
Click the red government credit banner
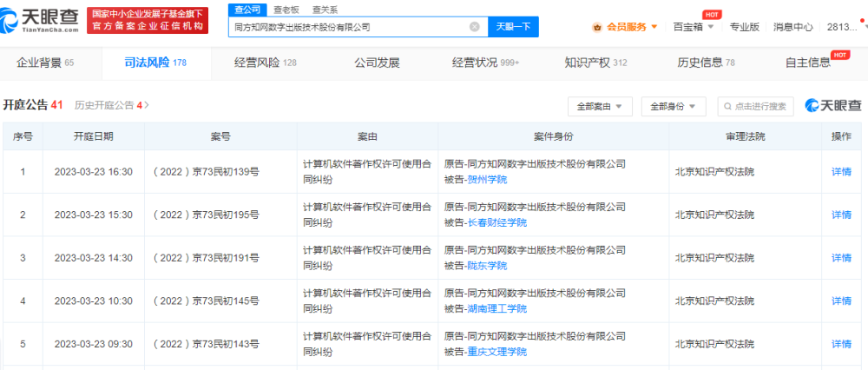(148, 21)
